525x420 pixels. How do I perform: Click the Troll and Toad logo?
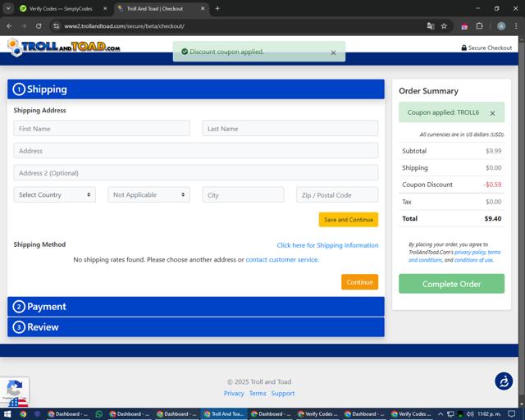[x=64, y=47]
